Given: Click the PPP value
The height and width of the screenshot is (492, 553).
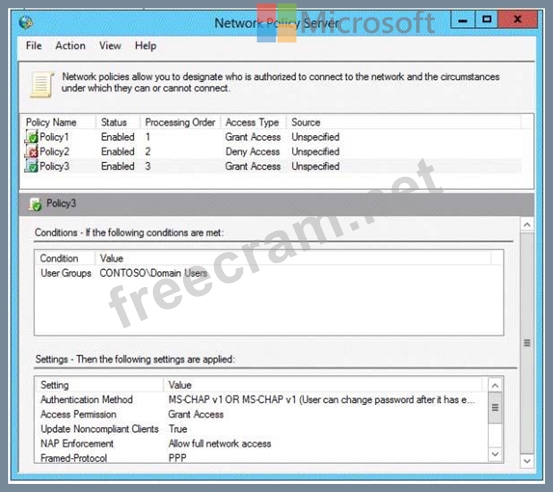Looking at the screenshot, I should tap(177, 458).
